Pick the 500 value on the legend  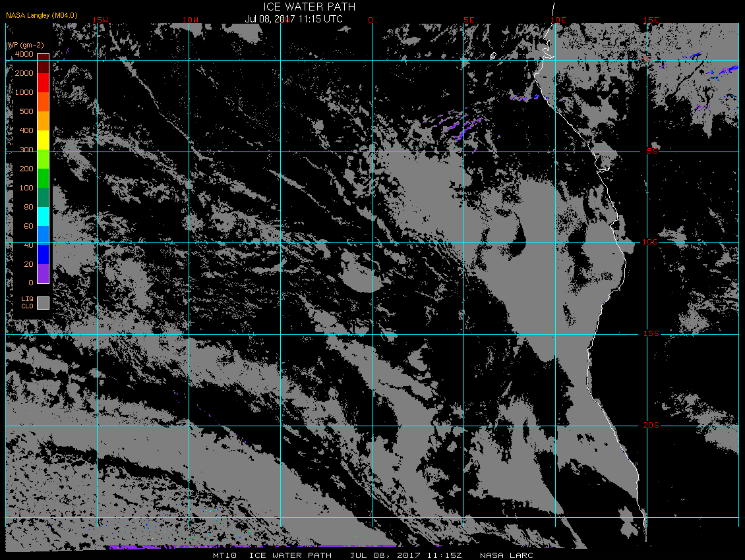coord(26,111)
